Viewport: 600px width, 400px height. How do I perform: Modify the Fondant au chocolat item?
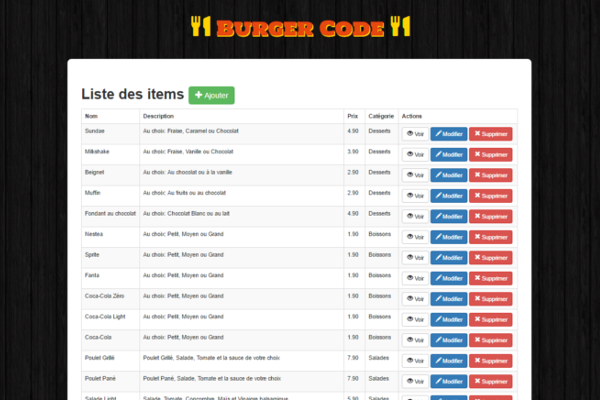tap(449, 216)
